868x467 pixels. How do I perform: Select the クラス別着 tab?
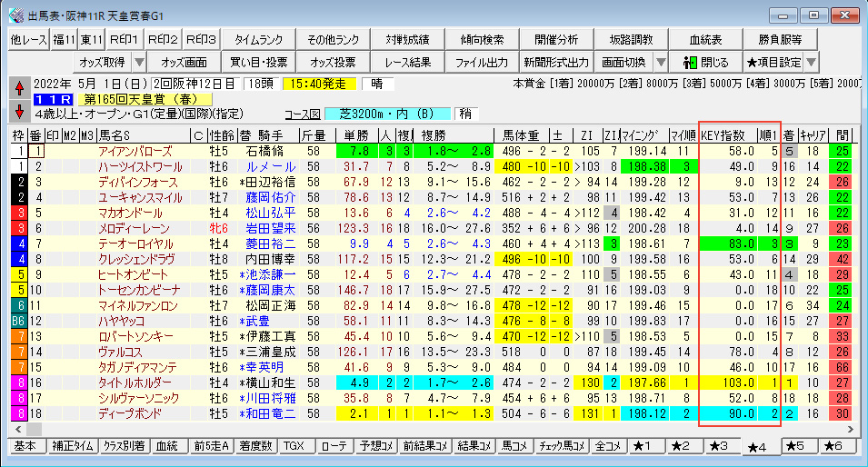click(125, 446)
